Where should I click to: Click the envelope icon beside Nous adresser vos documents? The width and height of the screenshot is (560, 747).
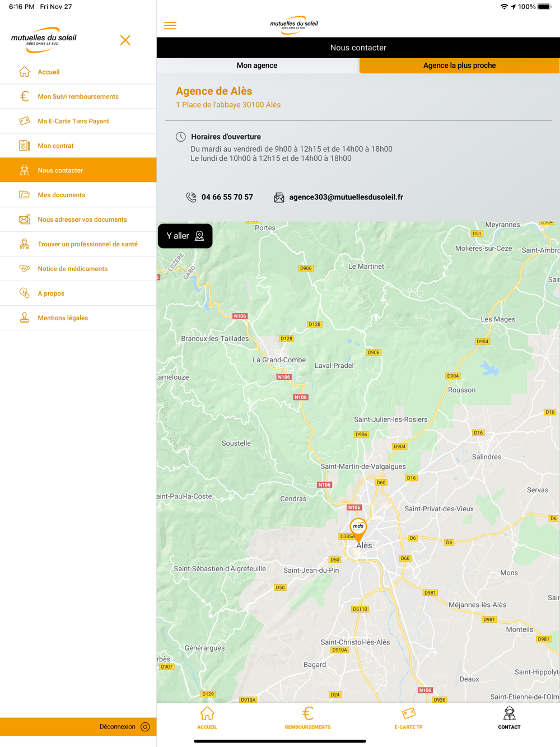(24, 220)
